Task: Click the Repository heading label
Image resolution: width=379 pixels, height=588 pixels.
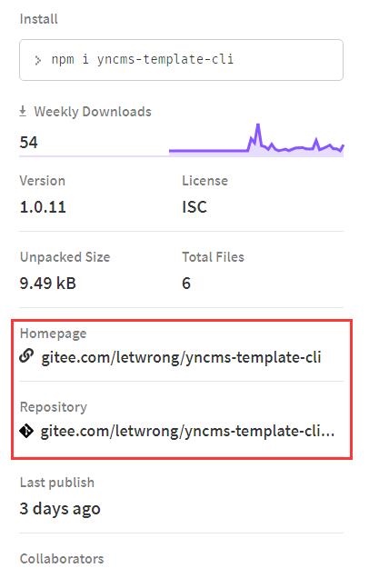Action: [54, 407]
